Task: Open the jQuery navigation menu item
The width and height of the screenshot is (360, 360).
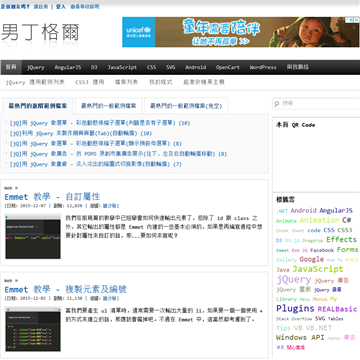Action: 36,67
